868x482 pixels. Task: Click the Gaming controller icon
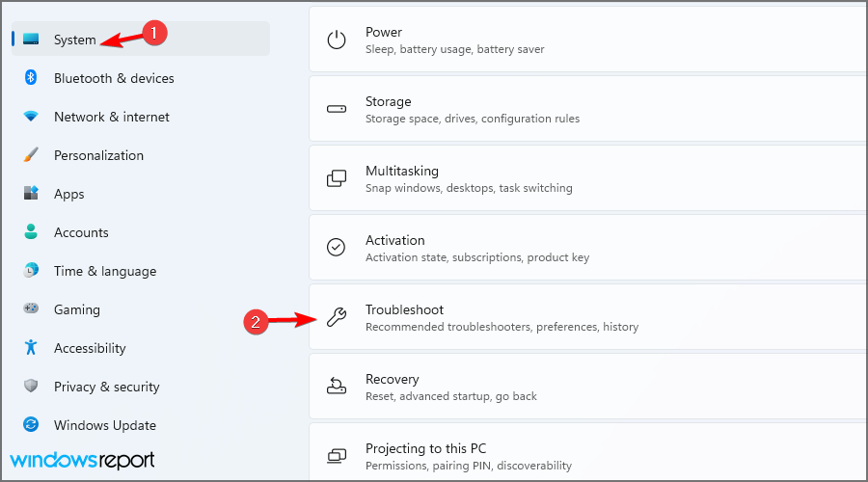[31, 308]
